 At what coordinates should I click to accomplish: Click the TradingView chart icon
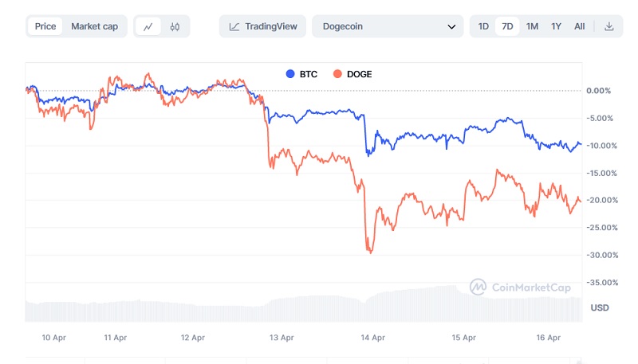[x=234, y=26]
